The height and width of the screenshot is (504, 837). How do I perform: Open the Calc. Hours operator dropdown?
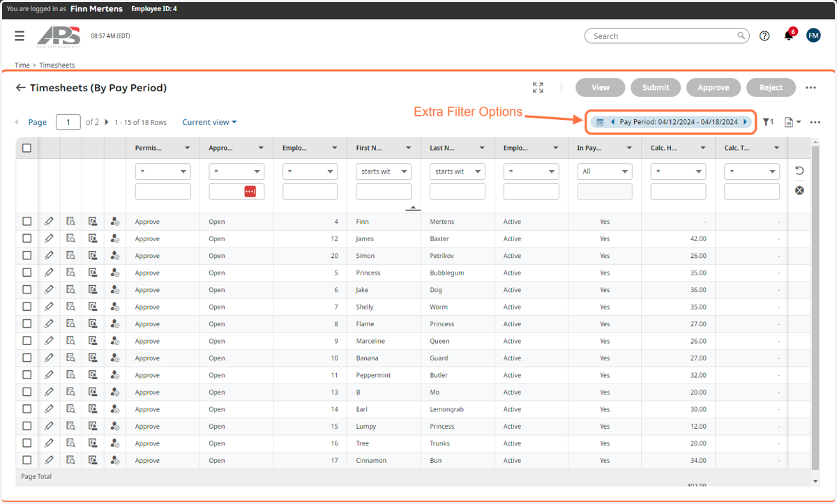[678, 171]
